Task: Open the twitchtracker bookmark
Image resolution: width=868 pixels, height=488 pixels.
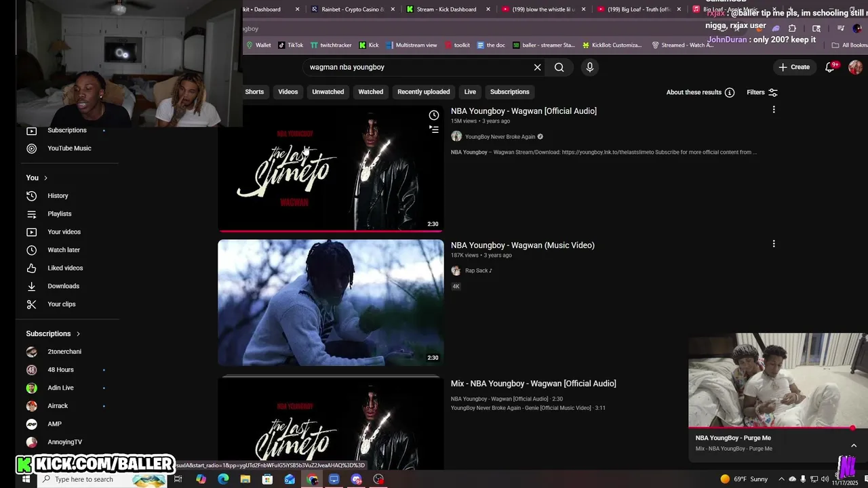Action: [x=331, y=45]
